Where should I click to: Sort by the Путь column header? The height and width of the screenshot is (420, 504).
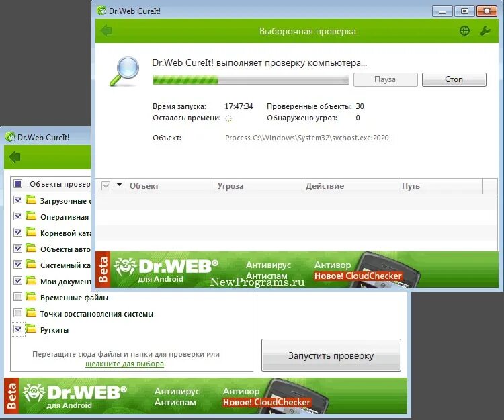[x=441, y=186]
